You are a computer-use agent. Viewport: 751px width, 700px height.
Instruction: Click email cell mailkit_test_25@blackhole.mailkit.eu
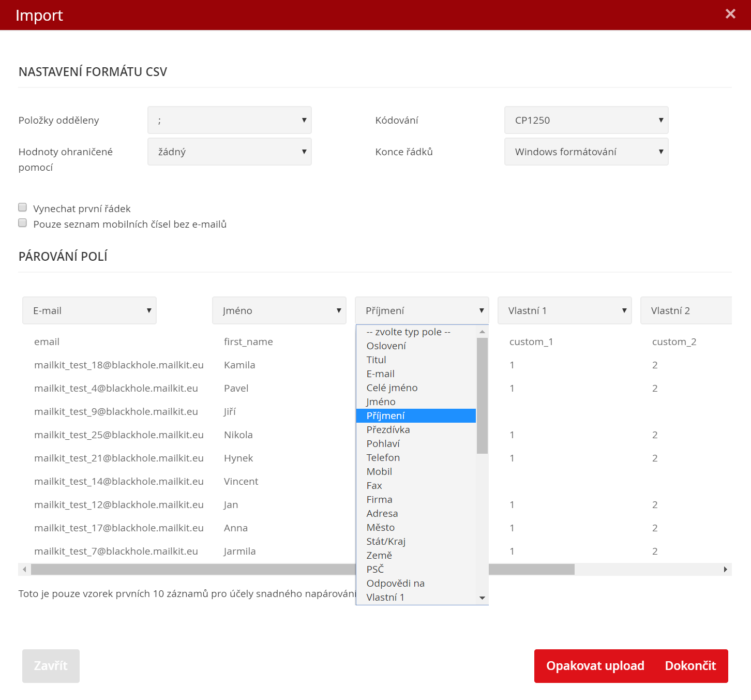119,435
